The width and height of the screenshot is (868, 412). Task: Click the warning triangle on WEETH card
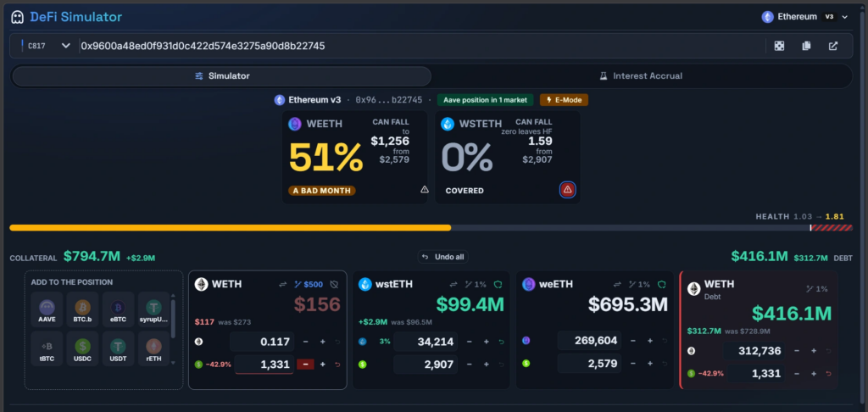[425, 189]
